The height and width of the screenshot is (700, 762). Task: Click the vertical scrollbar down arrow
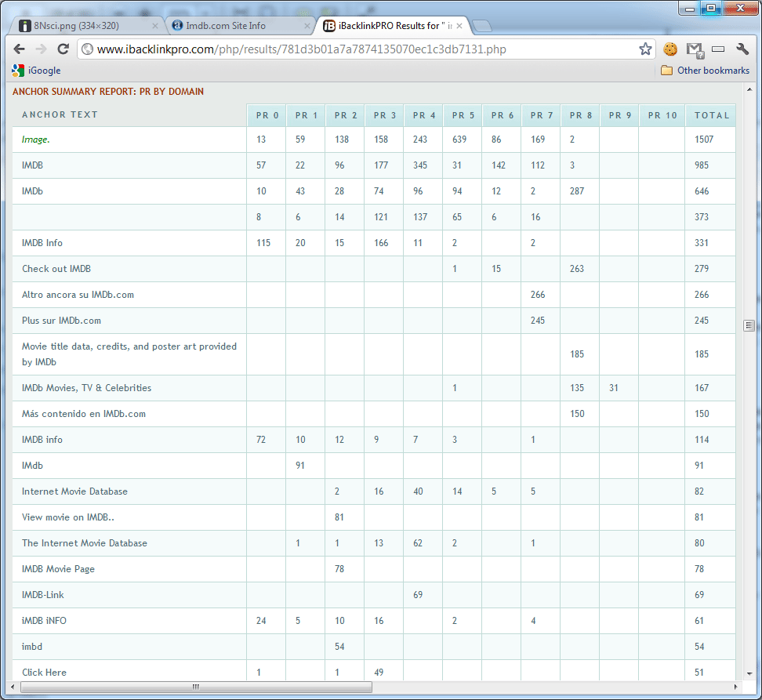click(749, 673)
